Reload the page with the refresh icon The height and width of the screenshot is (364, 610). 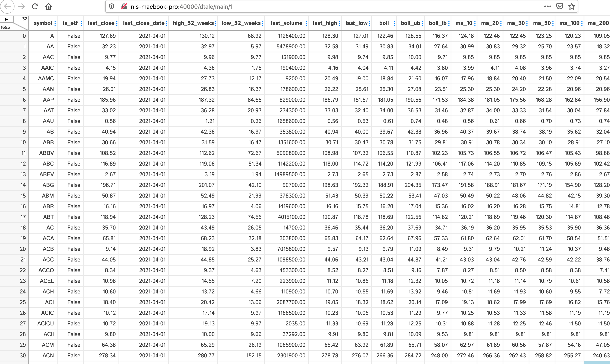[x=35, y=6]
